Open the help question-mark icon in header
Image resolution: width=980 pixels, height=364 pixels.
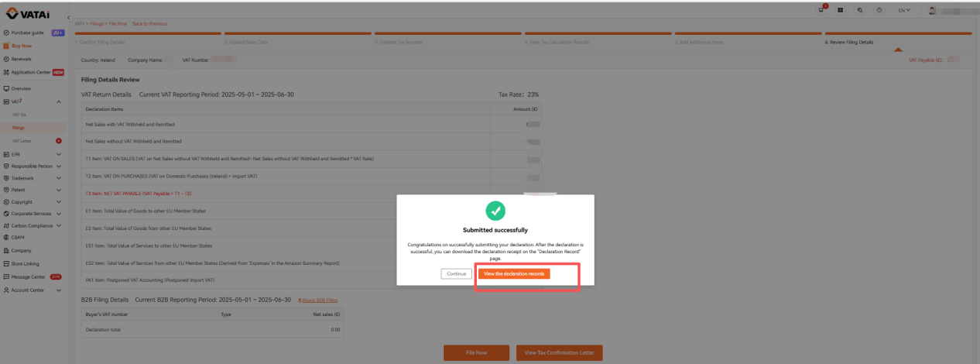coord(879,10)
